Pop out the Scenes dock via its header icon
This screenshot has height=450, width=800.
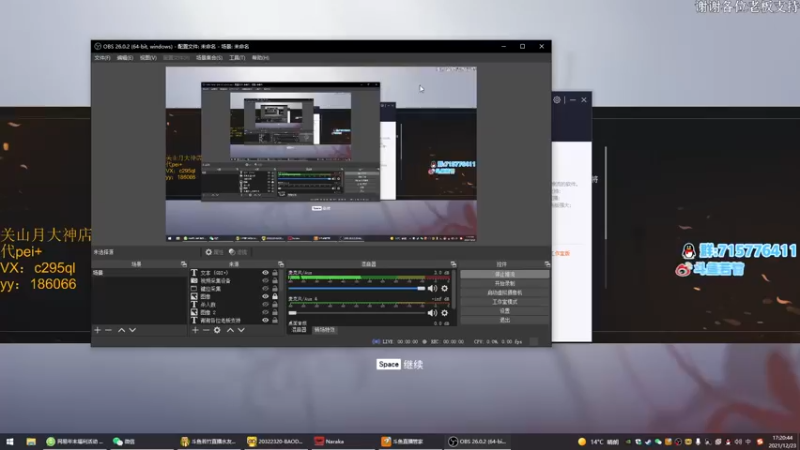pyautogui.click(x=184, y=264)
